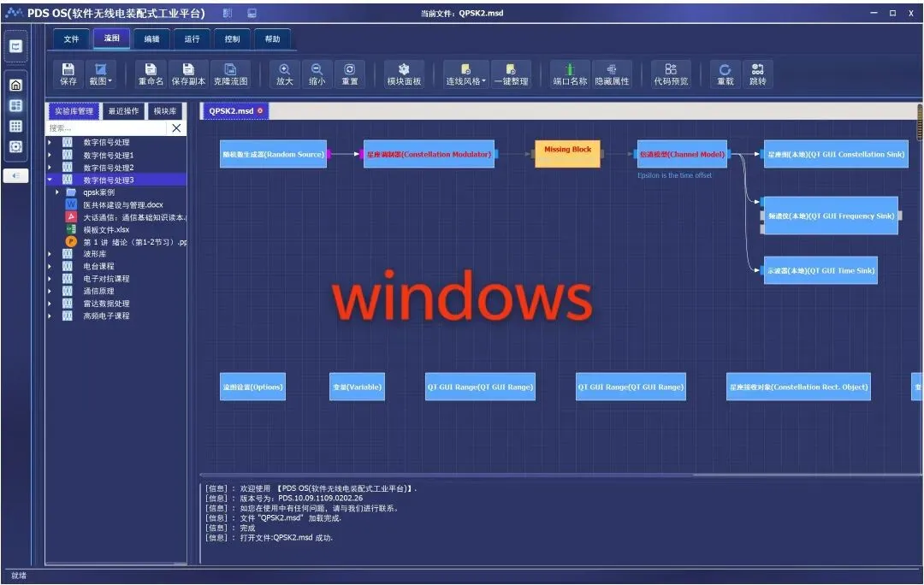
Task: Select the QT GUI Frequency Sink block
Action: coord(831,216)
